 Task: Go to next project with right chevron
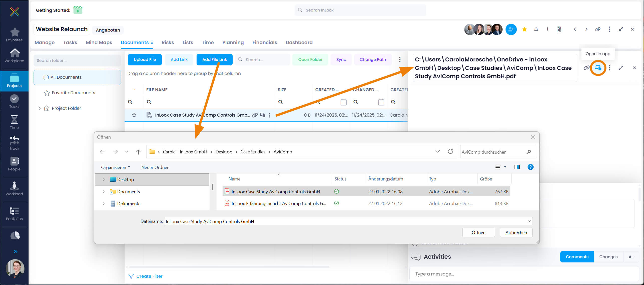click(586, 29)
